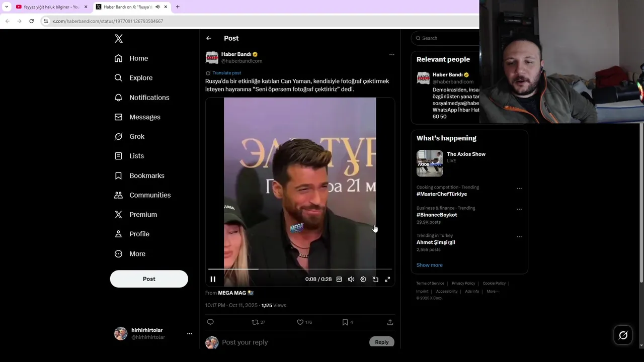
Task: Pause the playing video
Action: click(213, 280)
